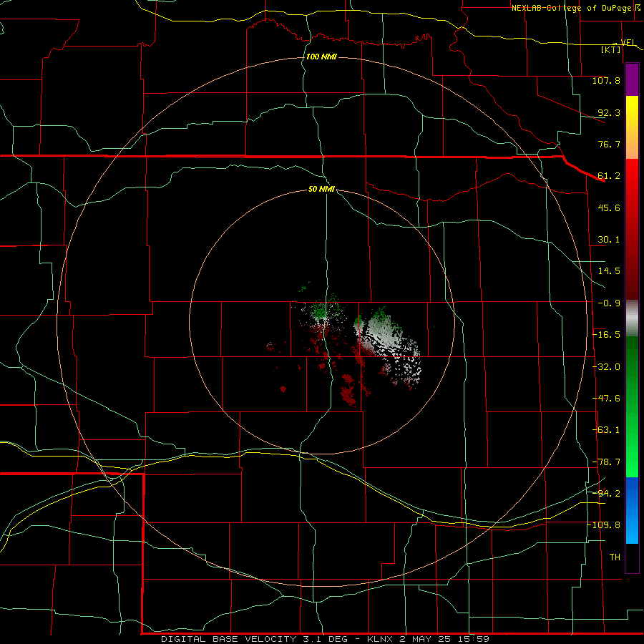Viewport: 644px width, 644px height.
Task: Select the -16.5 legend value
Action: click(606, 335)
